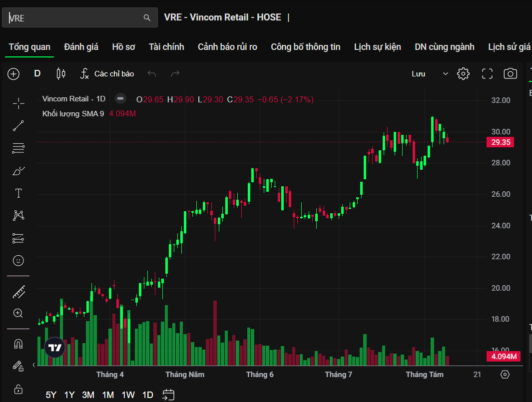Image resolution: width=532 pixels, height=402 pixels.
Task: Open the Hồ sơ tab
Action: click(x=123, y=47)
